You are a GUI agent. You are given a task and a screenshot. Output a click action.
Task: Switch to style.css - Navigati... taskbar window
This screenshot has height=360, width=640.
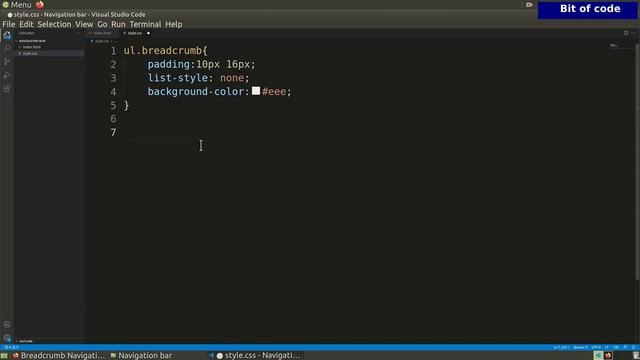coord(256,356)
